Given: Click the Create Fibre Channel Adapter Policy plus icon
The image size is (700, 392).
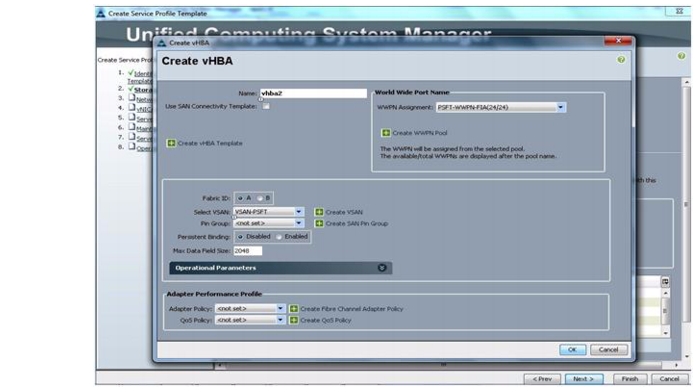Looking at the screenshot, I should point(294,309).
